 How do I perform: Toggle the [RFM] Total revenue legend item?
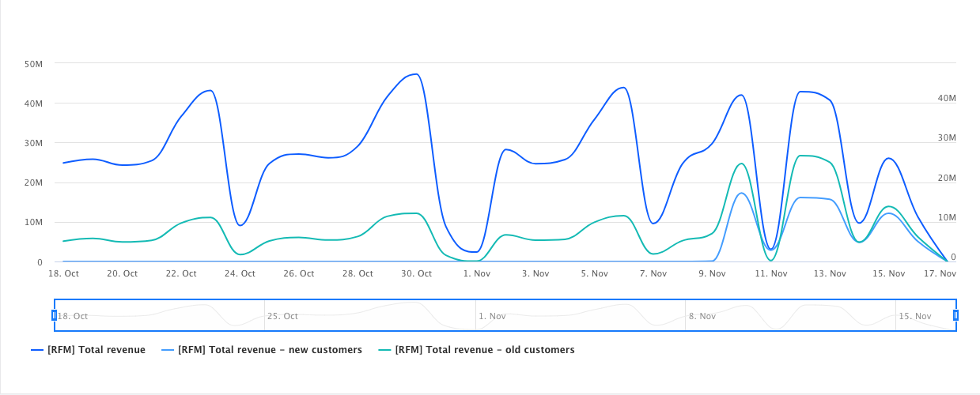[x=96, y=350]
